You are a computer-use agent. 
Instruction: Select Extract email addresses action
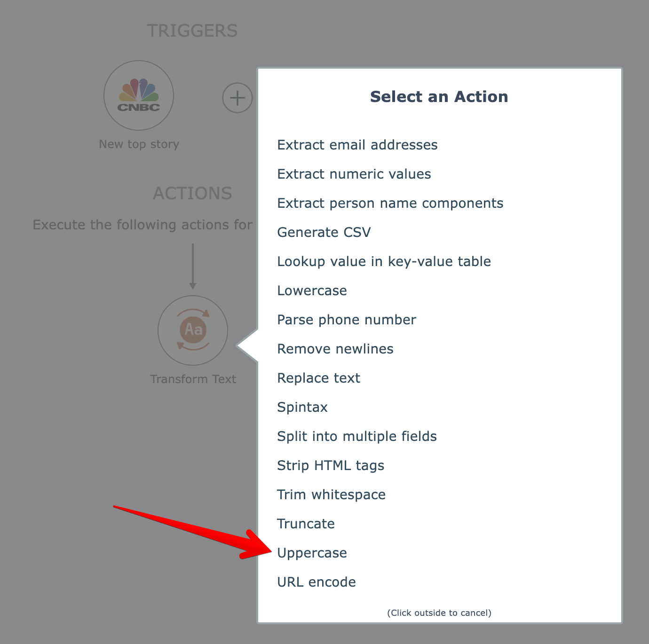pyautogui.click(x=357, y=145)
